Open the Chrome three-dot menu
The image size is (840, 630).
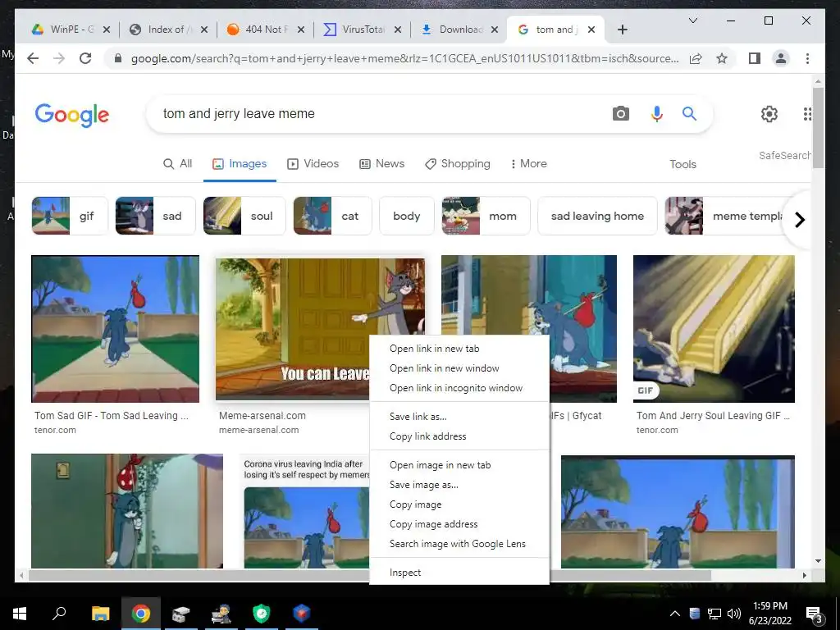tap(807, 58)
